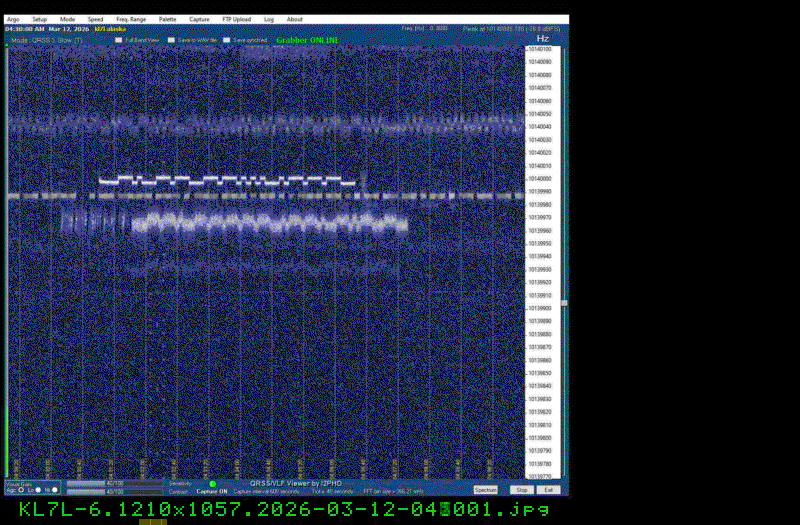This screenshot has height=525, width=800.
Task: Open the FTP Upload menu
Action: click(236, 19)
